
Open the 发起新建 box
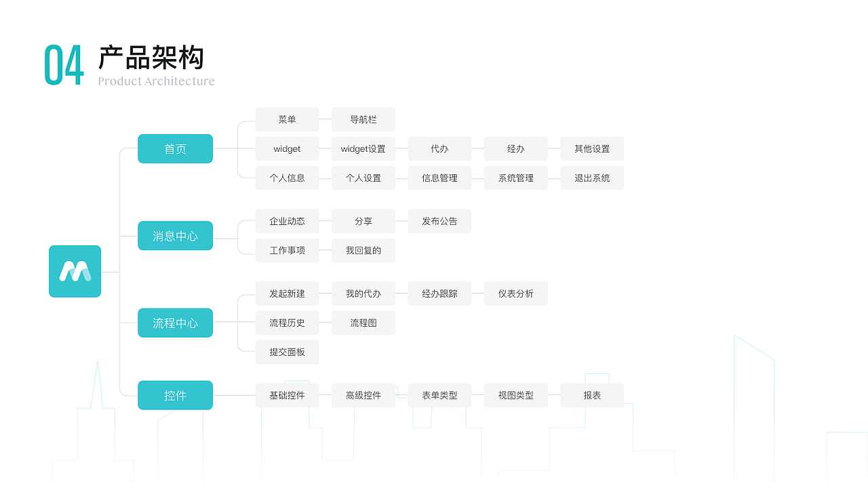coord(287,293)
